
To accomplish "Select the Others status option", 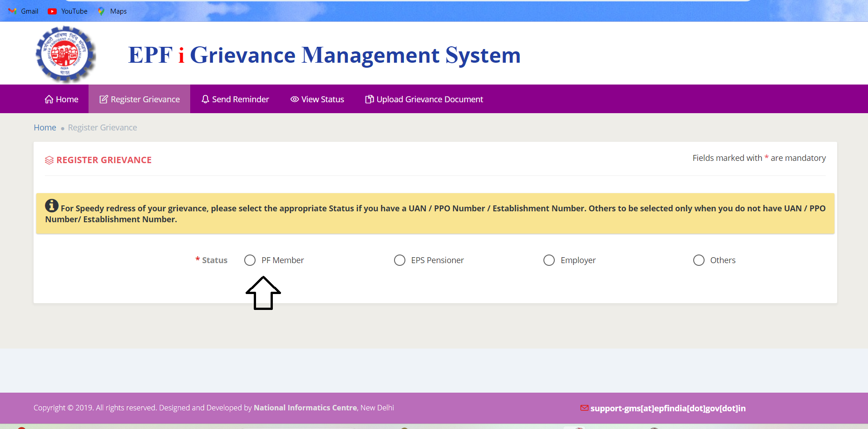I will (698, 260).
